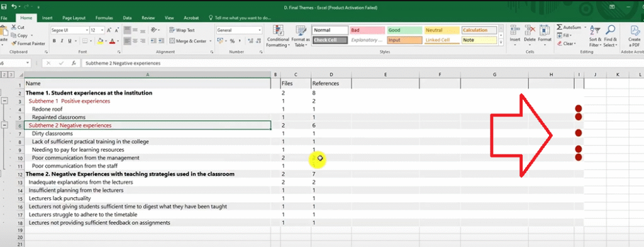The image size is (644, 247).
Task: Cut the selected cell
Action: [17, 27]
